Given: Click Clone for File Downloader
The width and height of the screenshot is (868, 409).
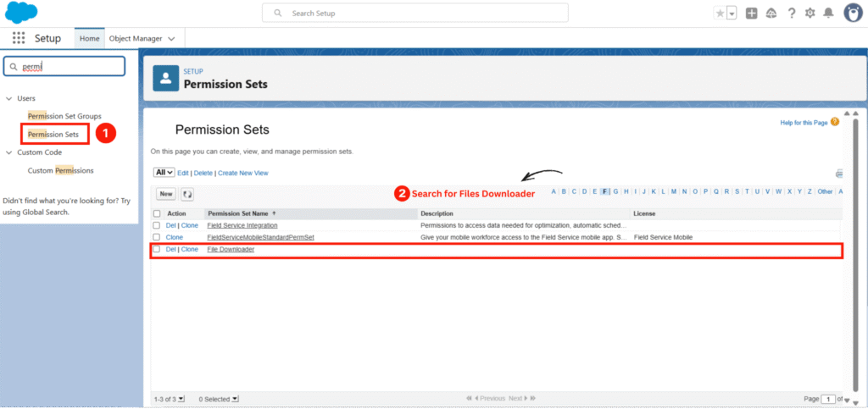Looking at the screenshot, I should pyautogui.click(x=190, y=249).
